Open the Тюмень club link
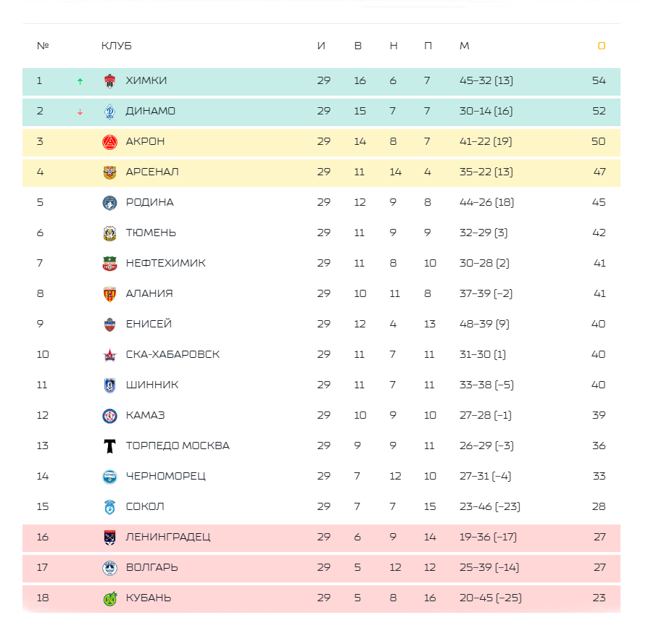The width and height of the screenshot is (672, 623). [151, 233]
